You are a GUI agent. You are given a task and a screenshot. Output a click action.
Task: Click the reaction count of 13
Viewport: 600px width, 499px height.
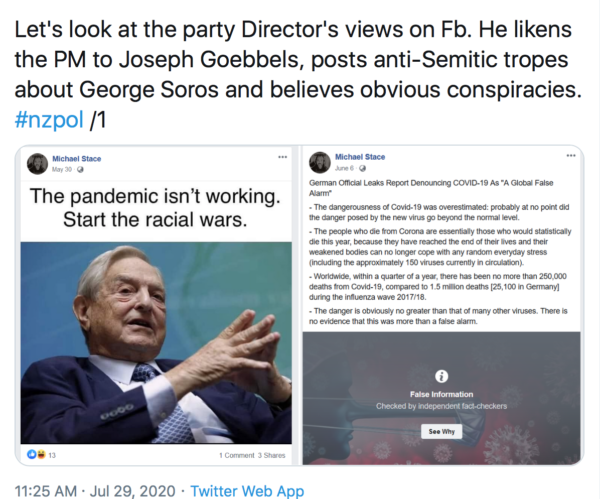click(x=52, y=455)
